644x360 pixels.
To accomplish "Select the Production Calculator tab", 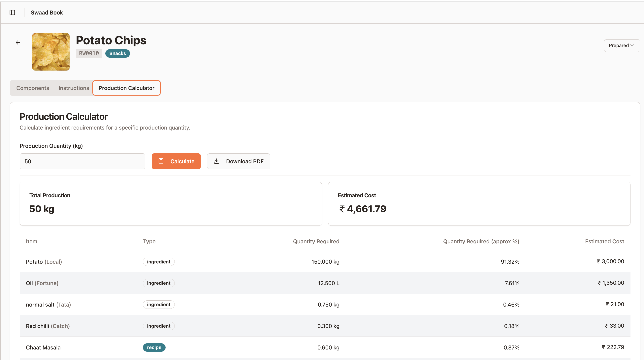I will (x=126, y=88).
